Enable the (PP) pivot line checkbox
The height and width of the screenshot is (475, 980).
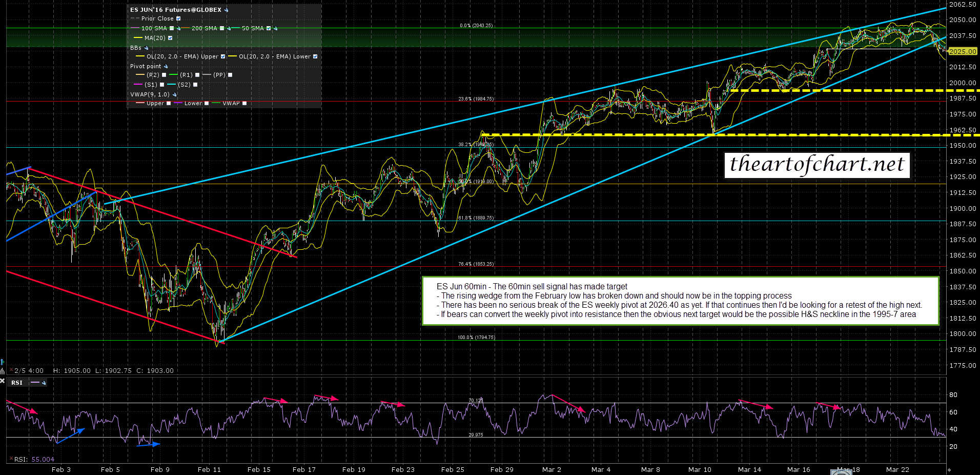point(230,75)
